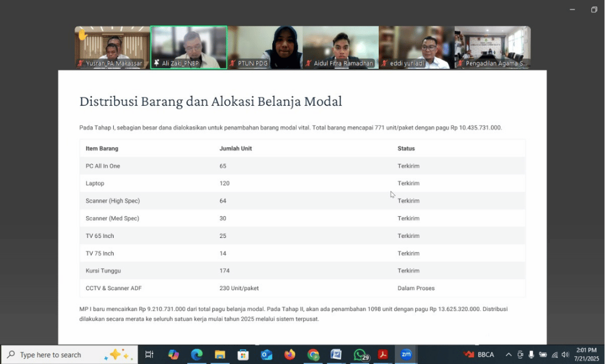Show hidden system tray icons
This screenshot has width=605, height=364.
[509, 354]
